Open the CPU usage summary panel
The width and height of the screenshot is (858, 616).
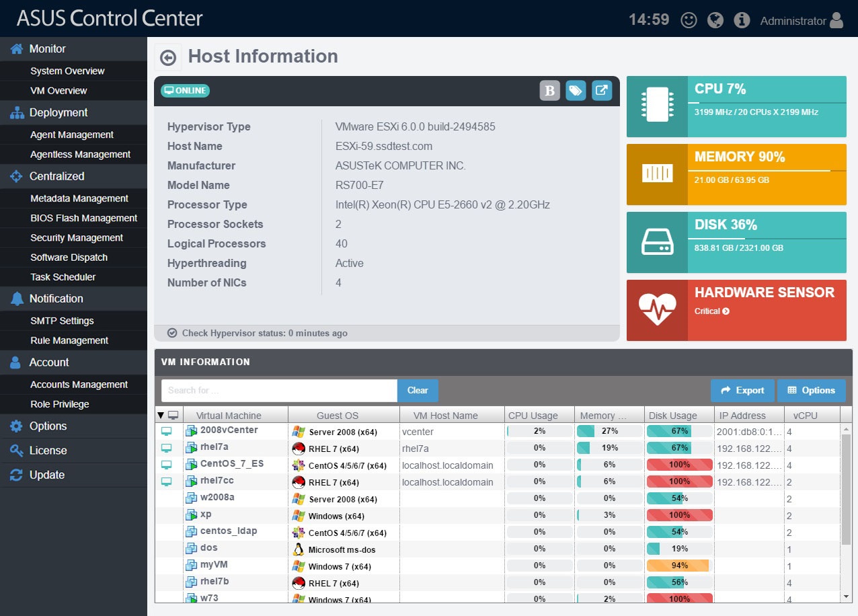pos(736,106)
